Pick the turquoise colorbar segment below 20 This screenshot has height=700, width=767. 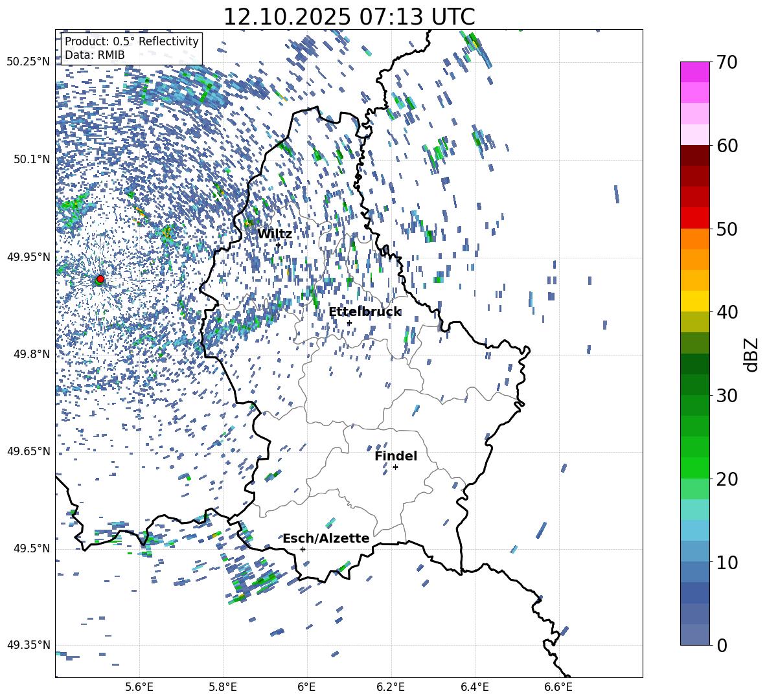click(695, 510)
